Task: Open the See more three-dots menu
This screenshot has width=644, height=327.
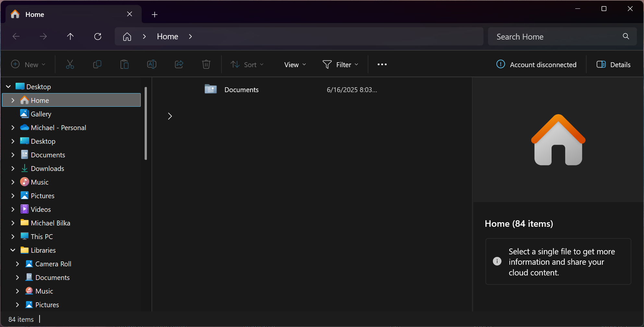Action: 382,65
